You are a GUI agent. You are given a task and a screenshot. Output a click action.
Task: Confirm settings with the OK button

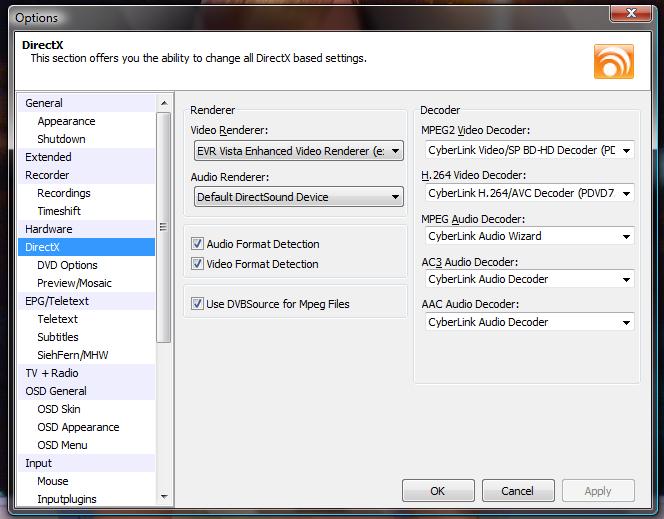(x=438, y=491)
